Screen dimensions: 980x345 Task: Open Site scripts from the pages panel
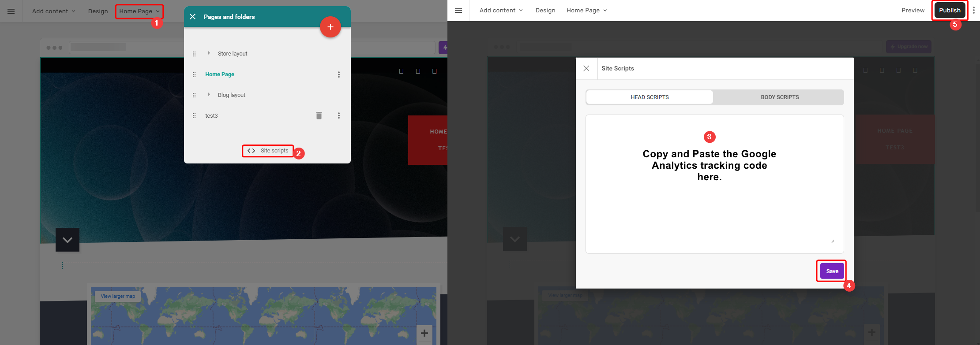(268, 151)
